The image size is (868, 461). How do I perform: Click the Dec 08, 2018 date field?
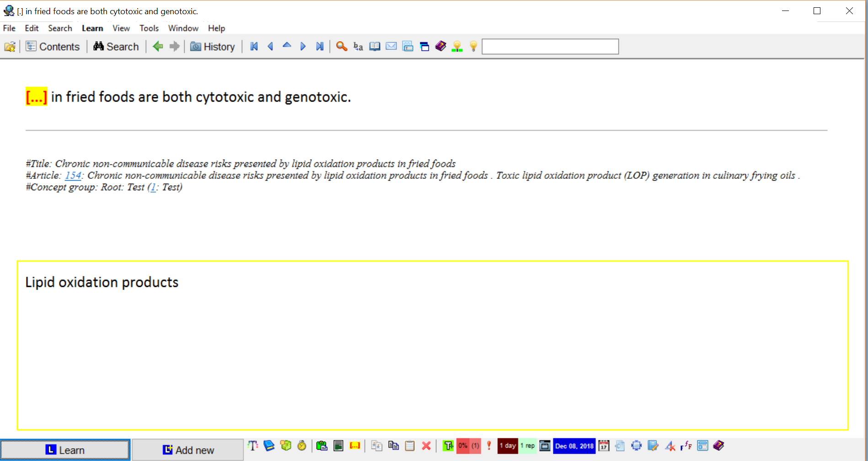[574, 445]
